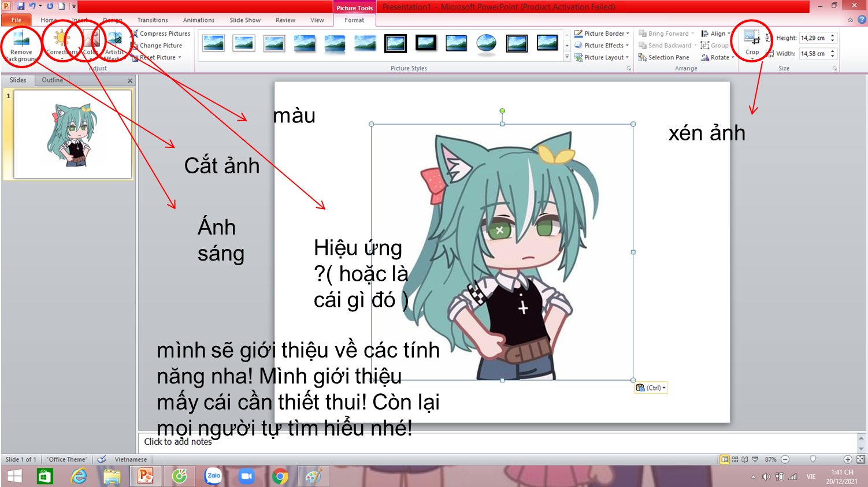Viewport: 868px width, 487px height.
Task: Click the picture Height input field
Action: click(813, 38)
